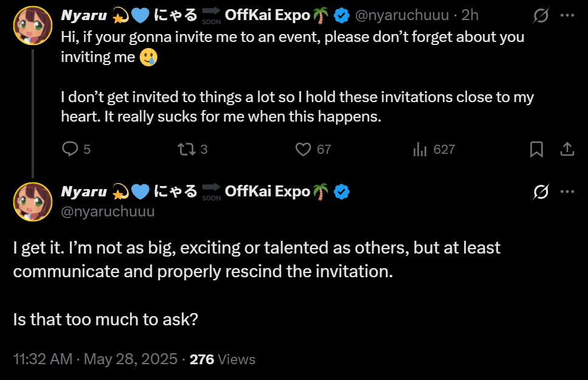Open the view analytics icon showing 627
Viewport: 588px width, 380px height.
(x=420, y=149)
